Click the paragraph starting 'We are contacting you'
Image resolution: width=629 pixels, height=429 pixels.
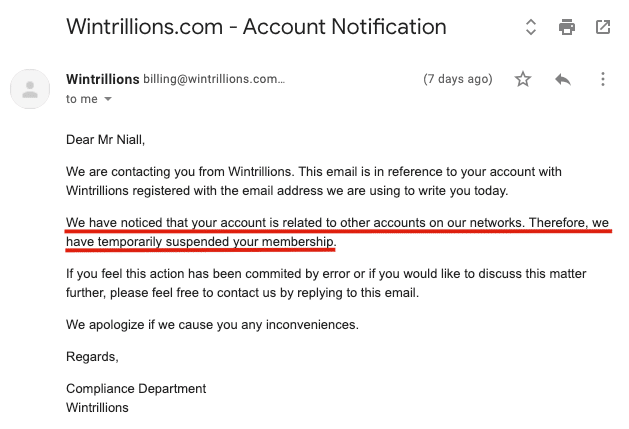(314, 181)
